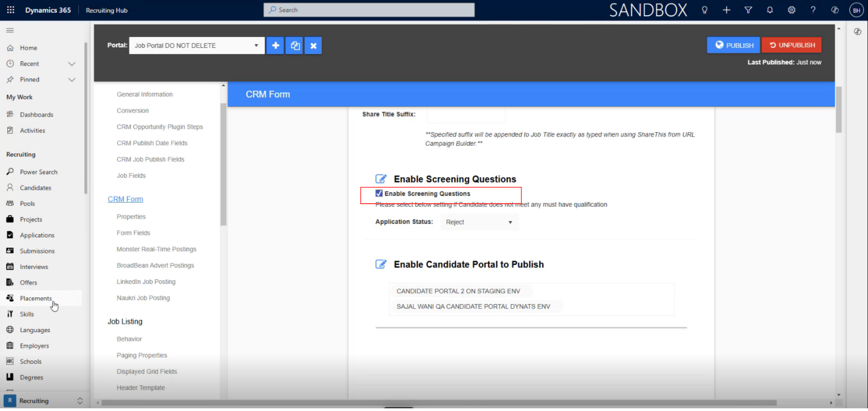This screenshot has height=411, width=868.
Task: Open the settings gear icon
Action: pyautogui.click(x=792, y=10)
